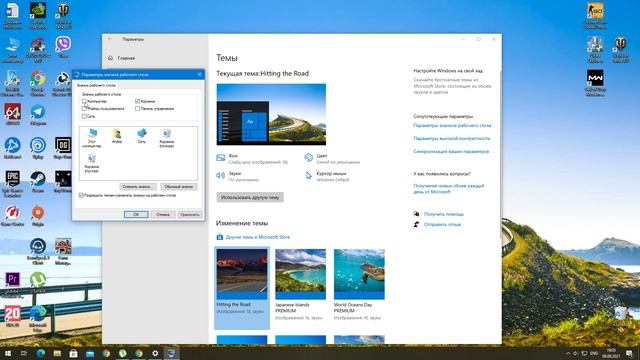Screen dimensions: 640x360
Task: Open File Explorer from the taskbar
Action: pyautogui.click(x=57, y=353)
